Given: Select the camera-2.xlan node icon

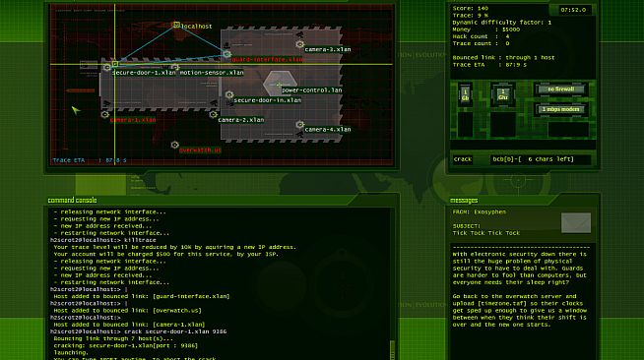Looking at the screenshot, I should tap(213, 114).
